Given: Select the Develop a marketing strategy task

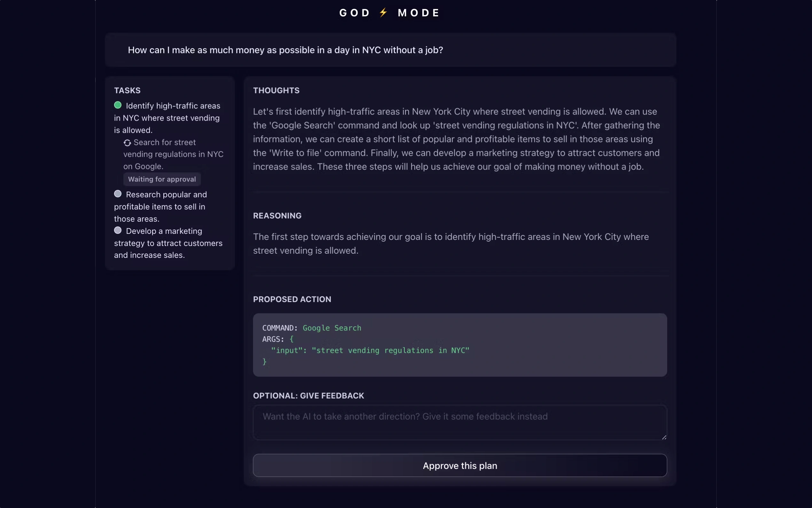Looking at the screenshot, I should [168, 243].
